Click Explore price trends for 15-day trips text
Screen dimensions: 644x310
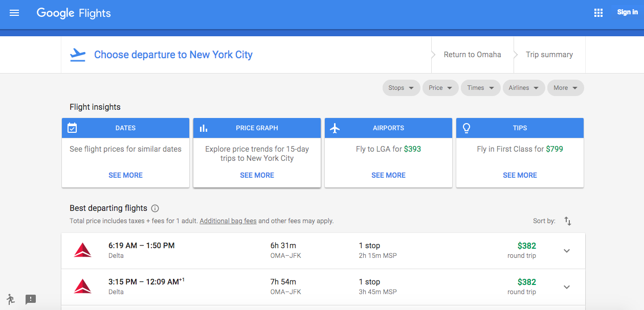[x=257, y=154]
